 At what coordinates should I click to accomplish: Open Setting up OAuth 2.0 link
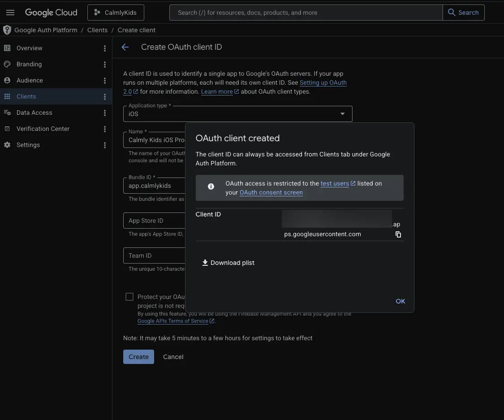[x=323, y=82]
